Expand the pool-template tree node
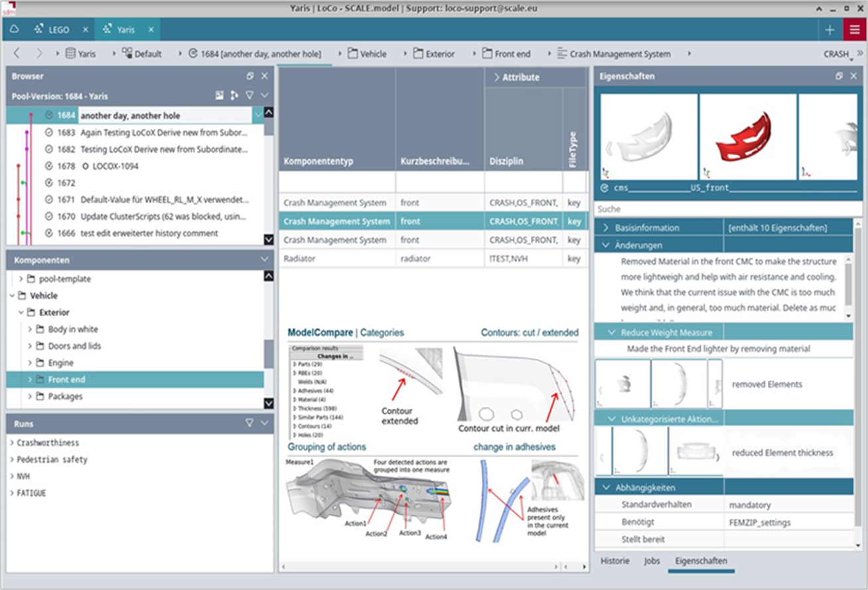The image size is (868, 590). [21, 279]
